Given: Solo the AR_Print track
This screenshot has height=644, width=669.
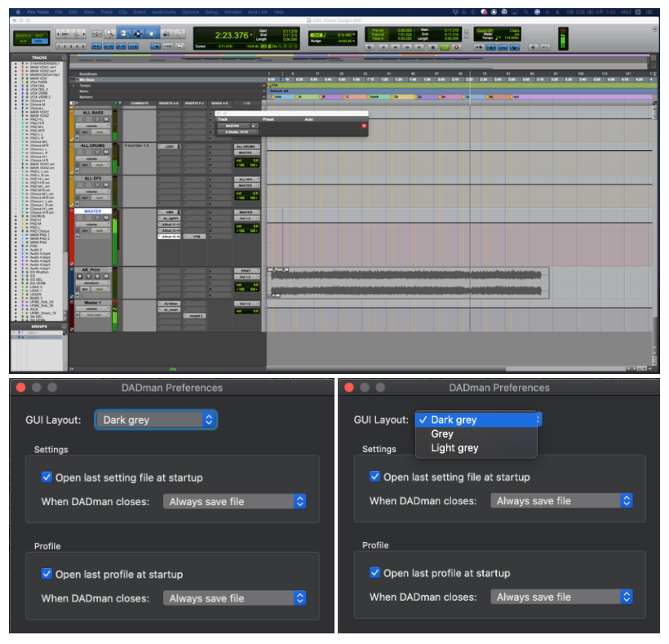Looking at the screenshot, I should 97,276.
